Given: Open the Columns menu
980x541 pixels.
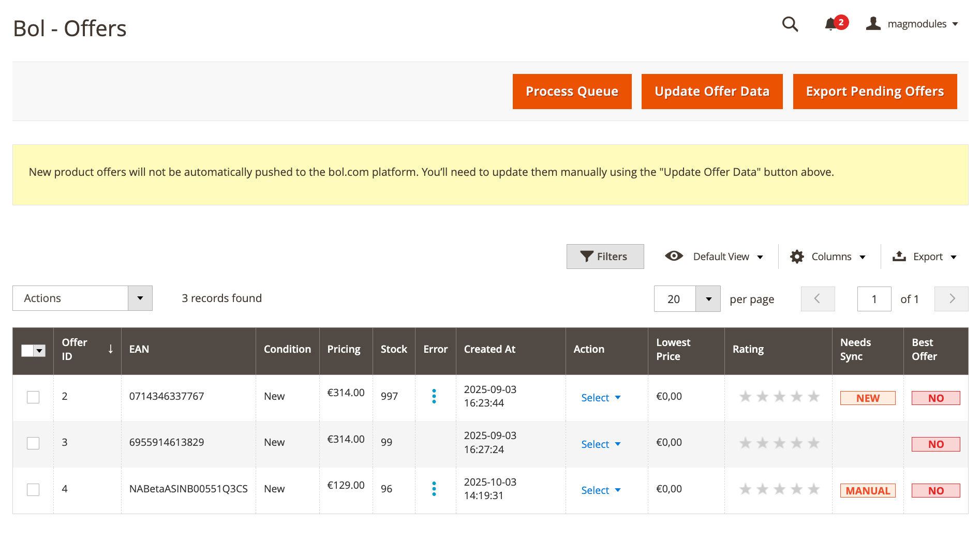Looking at the screenshot, I should pos(828,257).
